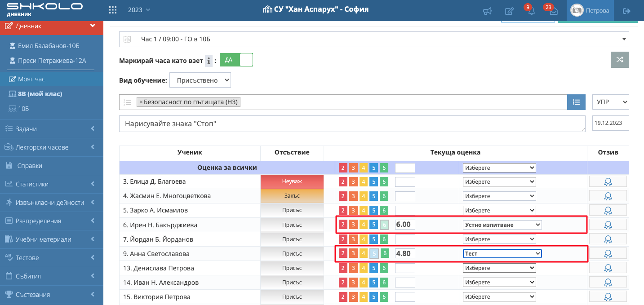Open the lesson selector Час 1 / 09:00 dropdown
Image resolution: width=644 pixels, height=305 pixels.
[374, 39]
